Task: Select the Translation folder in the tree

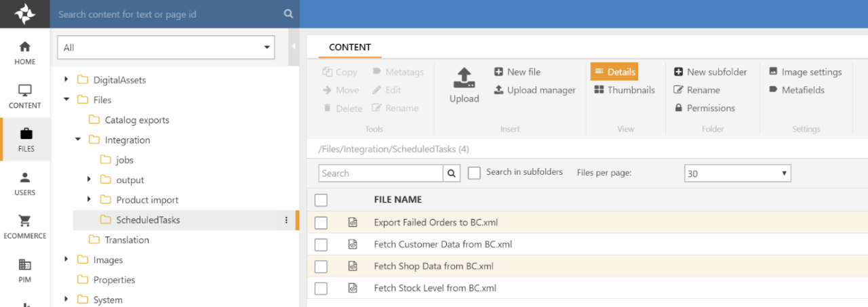Action: point(127,240)
